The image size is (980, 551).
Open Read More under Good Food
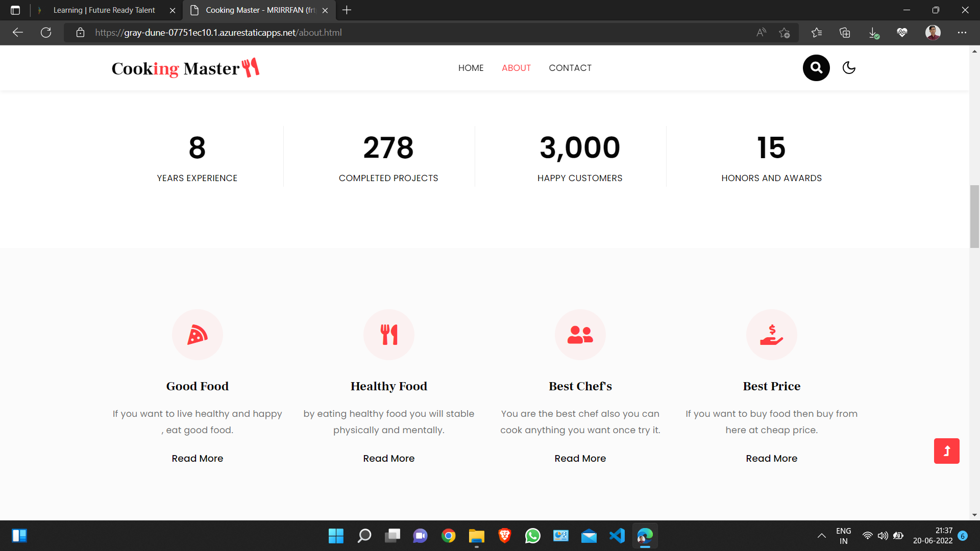[x=198, y=458]
